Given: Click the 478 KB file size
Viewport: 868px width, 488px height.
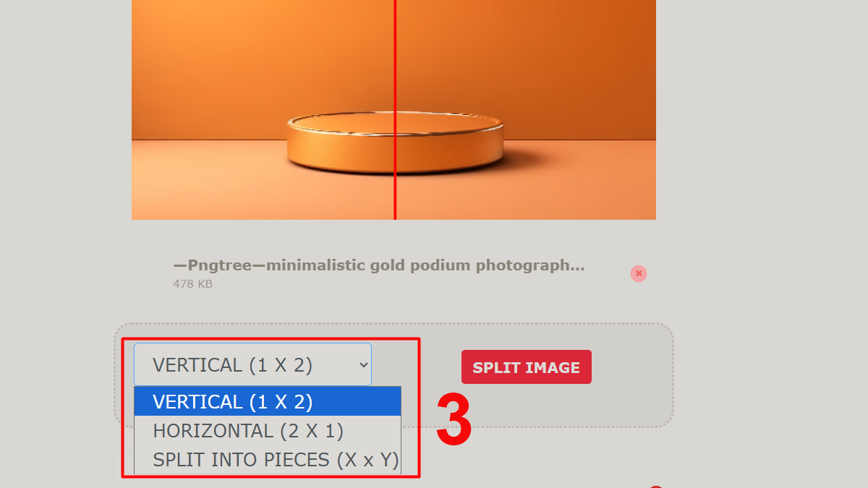Looking at the screenshot, I should (192, 284).
